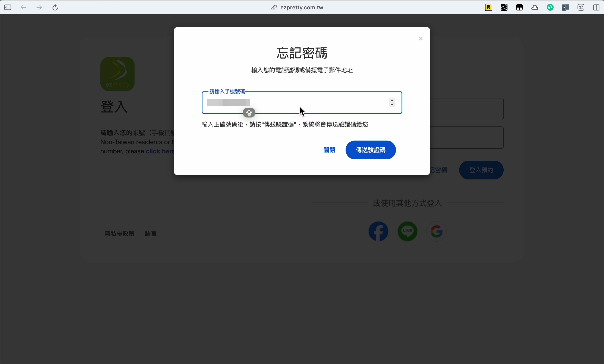Viewport: 604px width, 364px height.
Task: Open the screen-share extension icon in toolbar
Action: (566, 7)
